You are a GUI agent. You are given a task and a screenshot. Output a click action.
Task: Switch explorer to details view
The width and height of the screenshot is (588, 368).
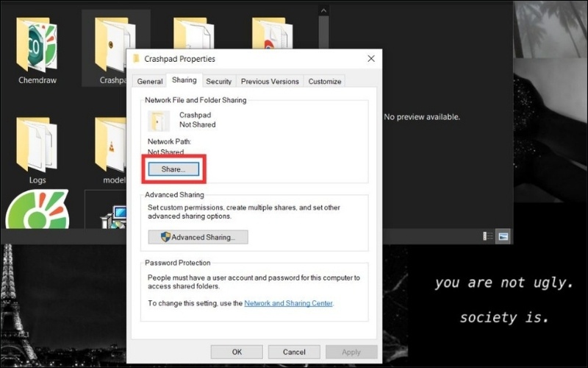(x=487, y=236)
